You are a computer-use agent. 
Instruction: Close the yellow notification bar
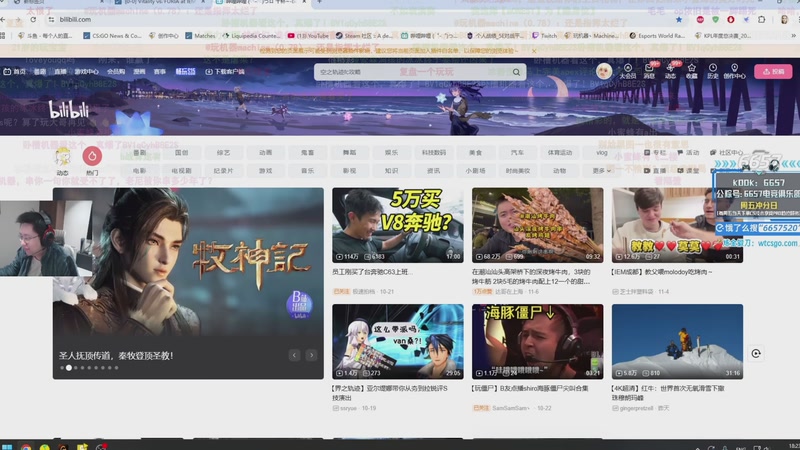(x=534, y=51)
